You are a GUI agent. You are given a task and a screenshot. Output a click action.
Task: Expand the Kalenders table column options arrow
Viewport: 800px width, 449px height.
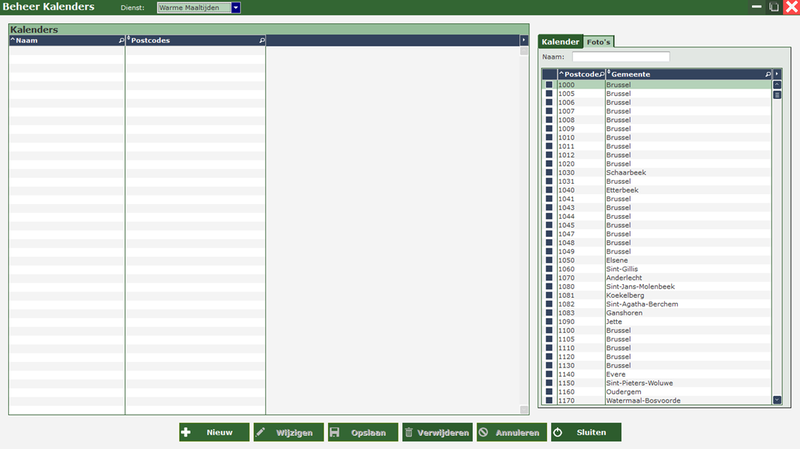click(523, 41)
